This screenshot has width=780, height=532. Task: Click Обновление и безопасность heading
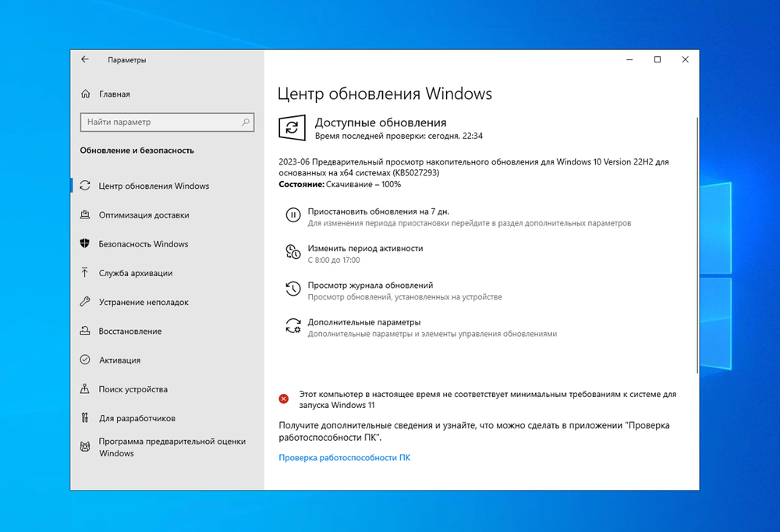136,151
